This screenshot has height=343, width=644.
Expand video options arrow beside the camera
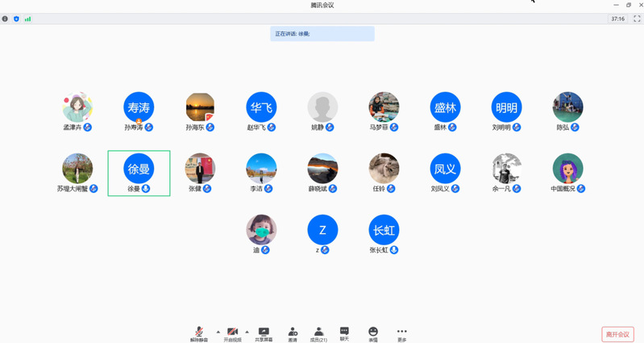pos(247,332)
